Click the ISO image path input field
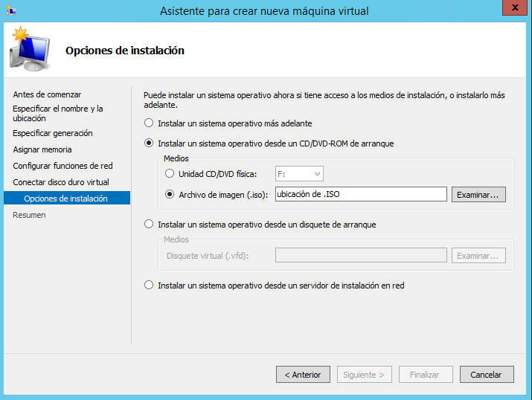 (361, 194)
